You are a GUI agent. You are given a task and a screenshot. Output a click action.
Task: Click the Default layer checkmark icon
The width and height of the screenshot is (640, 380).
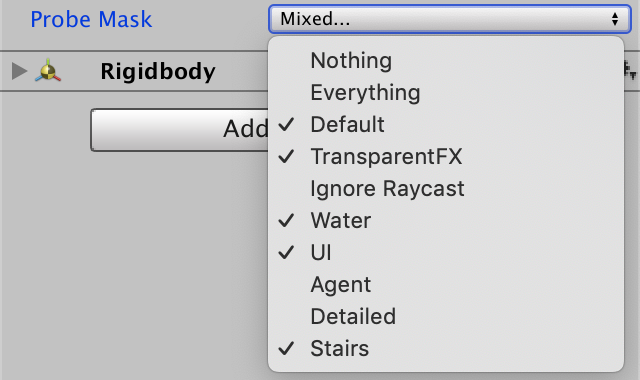tap(286, 124)
